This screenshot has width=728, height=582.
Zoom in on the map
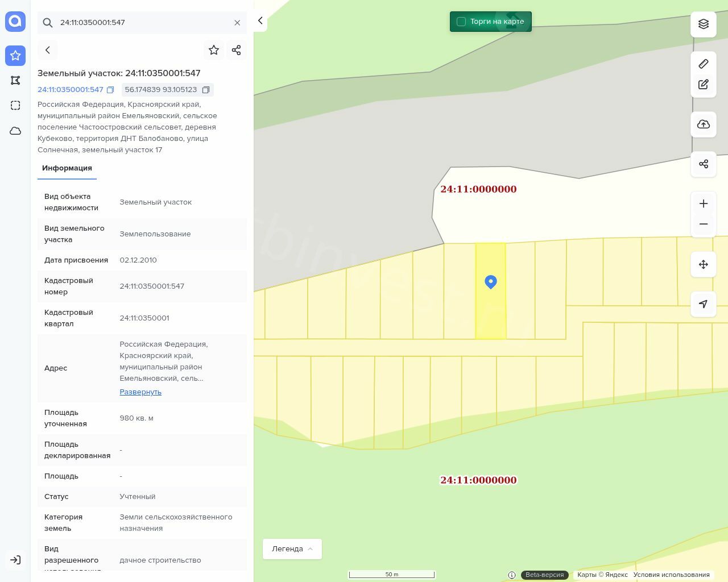pos(704,204)
